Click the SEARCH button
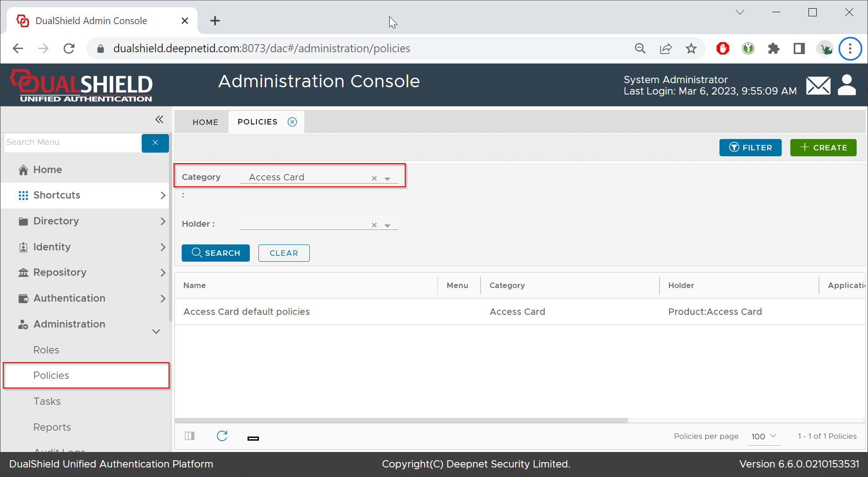 tap(216, 253)
